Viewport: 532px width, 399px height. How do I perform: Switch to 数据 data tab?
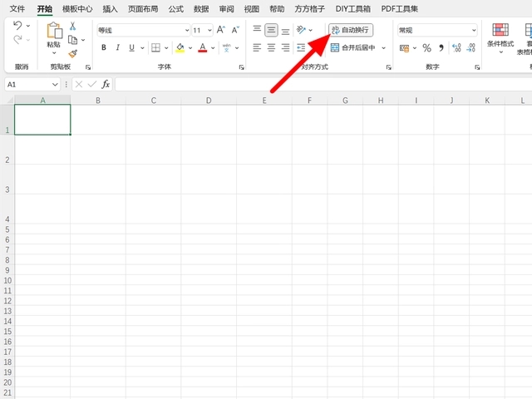click(201, 9)
